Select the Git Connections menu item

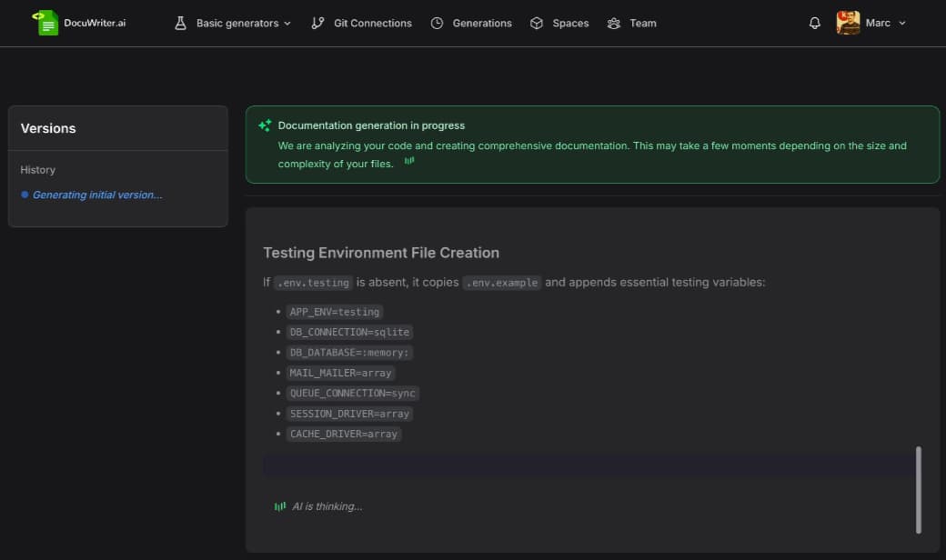tap(372, 23)
